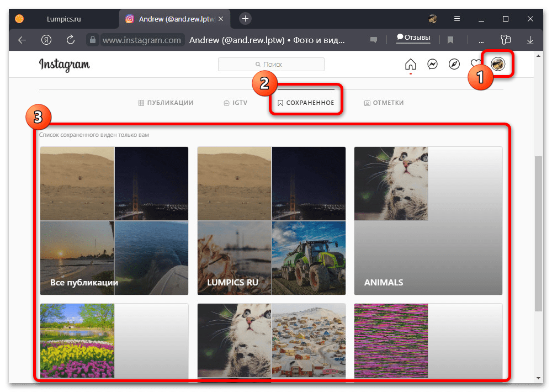The height and width of the screenshot is (392, 552).
Task: Click the Отзывы reviews button
Action: point(413,38)
